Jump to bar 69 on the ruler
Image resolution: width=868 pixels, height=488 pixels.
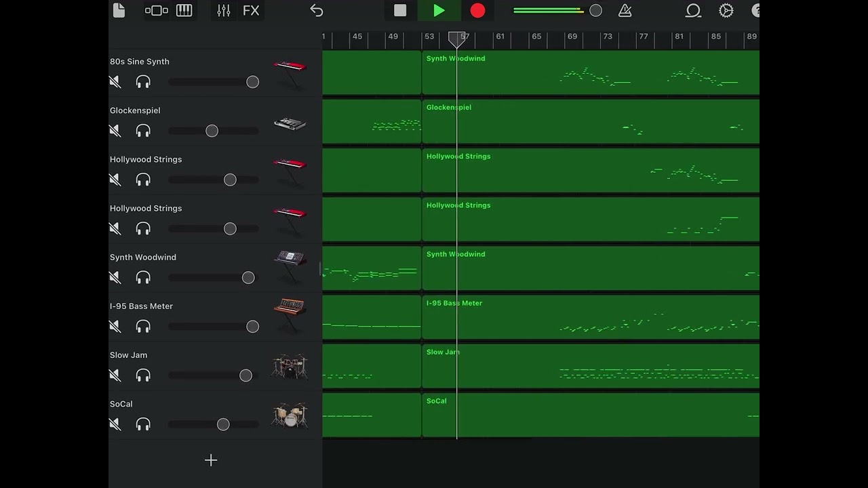coord(572,37)
